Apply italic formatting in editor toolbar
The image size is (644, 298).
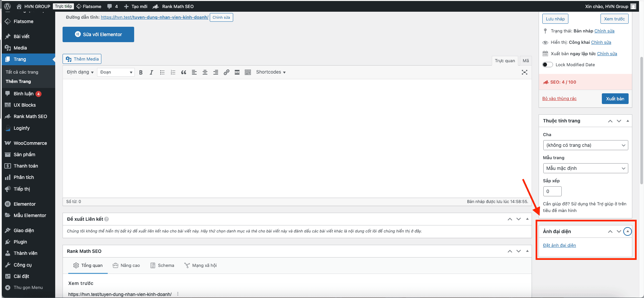[x=151, y=72]
